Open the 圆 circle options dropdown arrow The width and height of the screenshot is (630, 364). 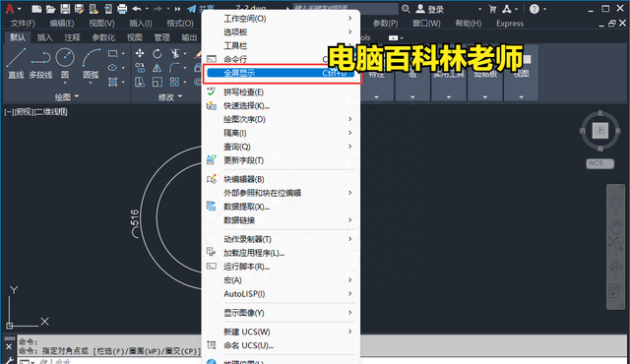point(65,83)
